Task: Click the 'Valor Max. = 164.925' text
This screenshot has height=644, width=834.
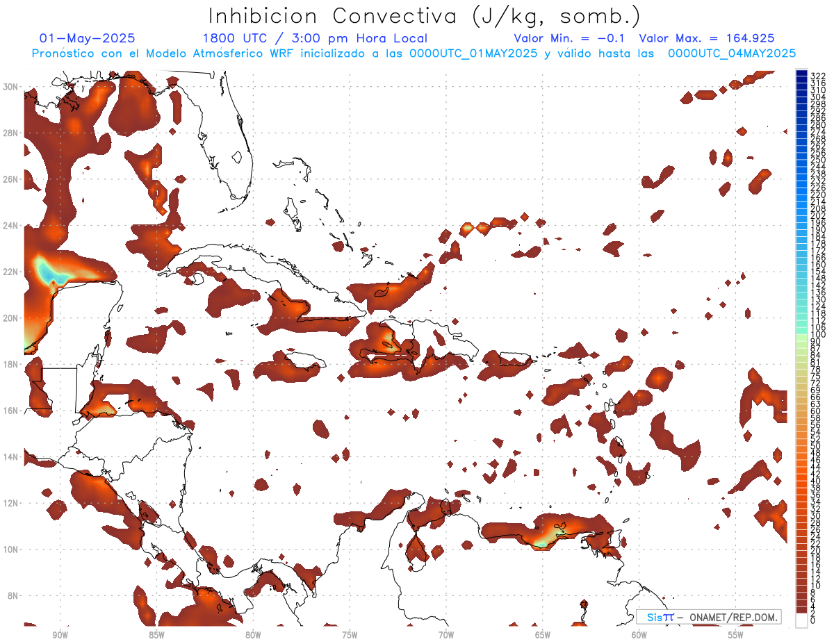Action: (x=707, y=38)
